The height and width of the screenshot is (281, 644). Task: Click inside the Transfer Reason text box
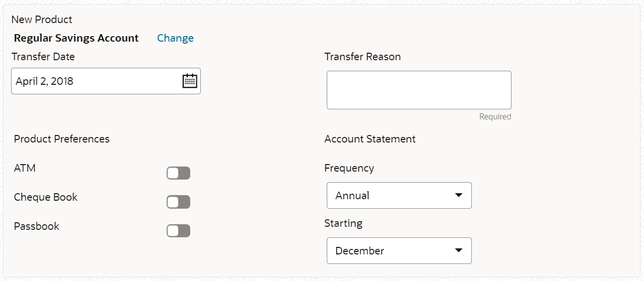click(419, 90)
